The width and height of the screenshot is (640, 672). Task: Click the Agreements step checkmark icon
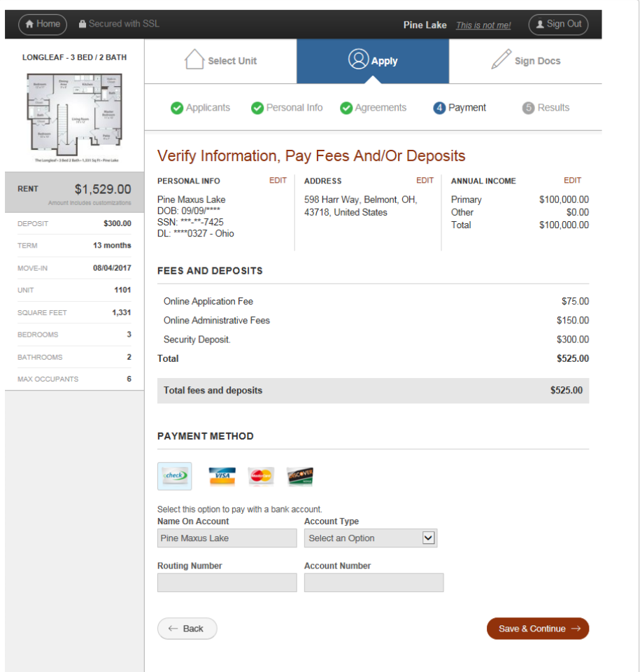[346, 108]
